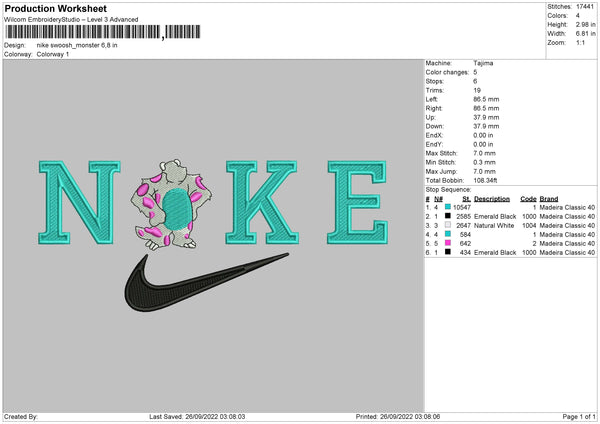Click the Color changes value 5
This screenshot has width=600, height=424.
[x=475, y=72]
